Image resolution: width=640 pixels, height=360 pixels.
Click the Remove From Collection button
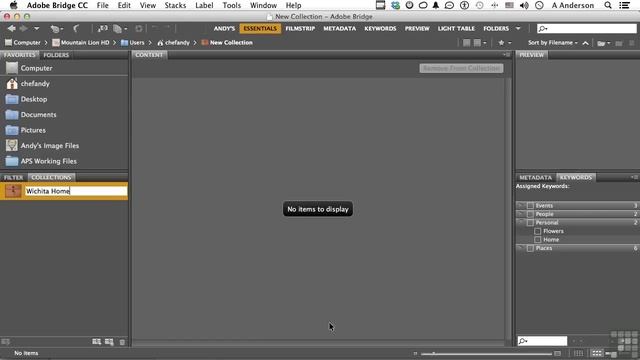click(x=461, y=68)
